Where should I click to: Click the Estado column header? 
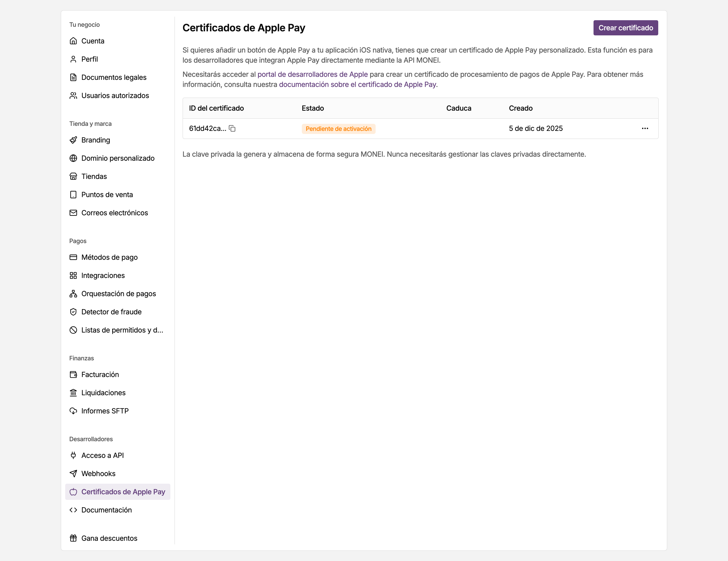pyautogui.click(x=313, y=108)
